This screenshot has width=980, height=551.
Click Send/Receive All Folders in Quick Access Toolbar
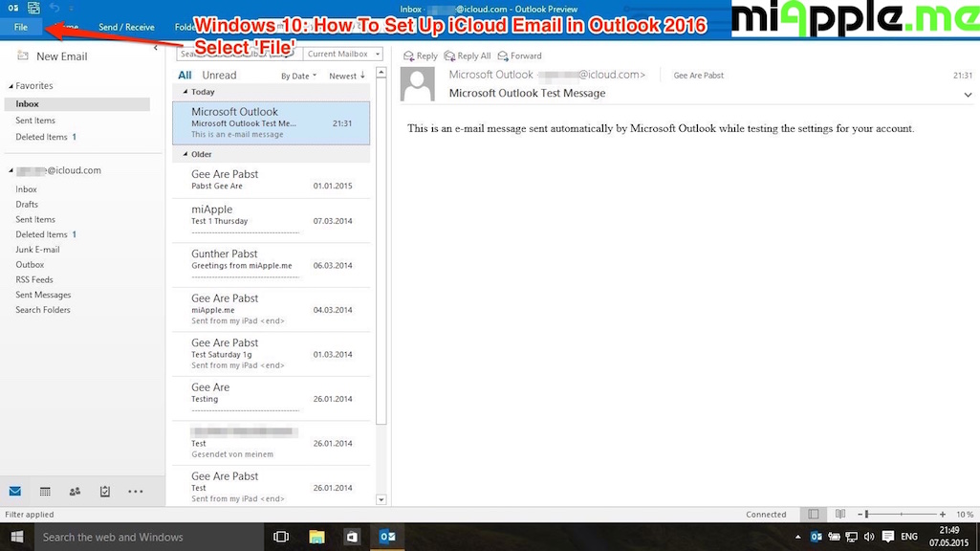(x=33, y=7)
